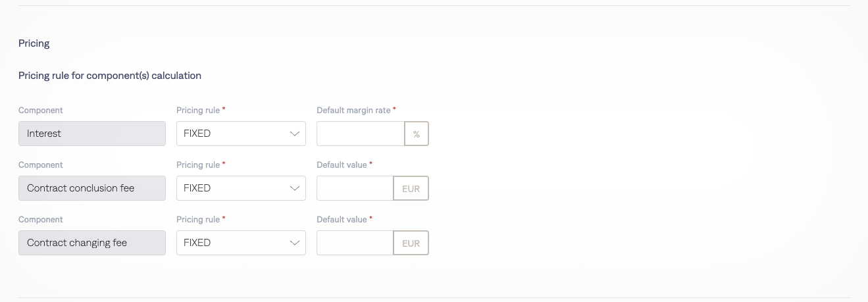868x302 pixels.
Task: Click the chevron in Contract conclusion fee pricing rule
Action: 294,188
